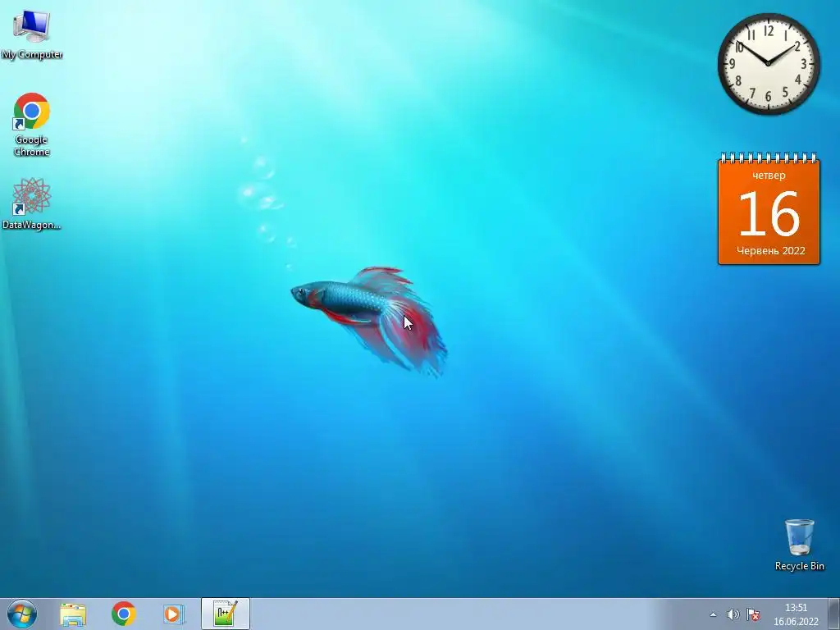The height and width of the screenshot is (630, 840).
Task: Select the My Computer desktop icon
Action: click(x=32, y=34)
